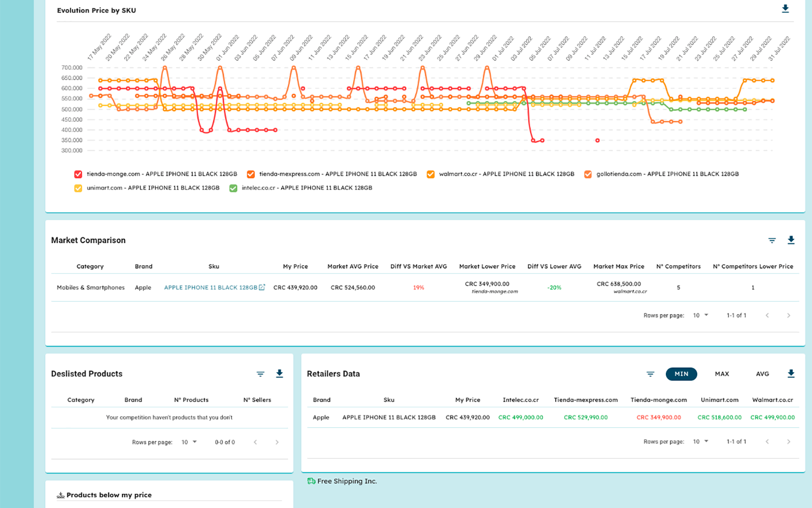Click Walmart.co.cr price CRC 499,900.00
812x508 pixels.
pyautogui.click(x=772, y=418)
